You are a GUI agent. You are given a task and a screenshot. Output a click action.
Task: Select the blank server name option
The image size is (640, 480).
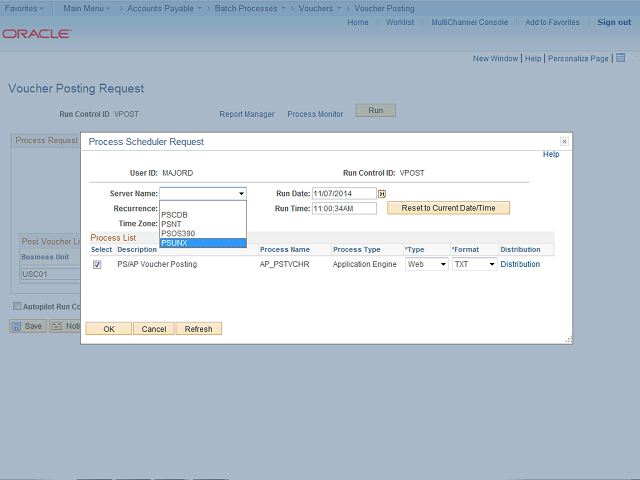(x=203, y=206)
